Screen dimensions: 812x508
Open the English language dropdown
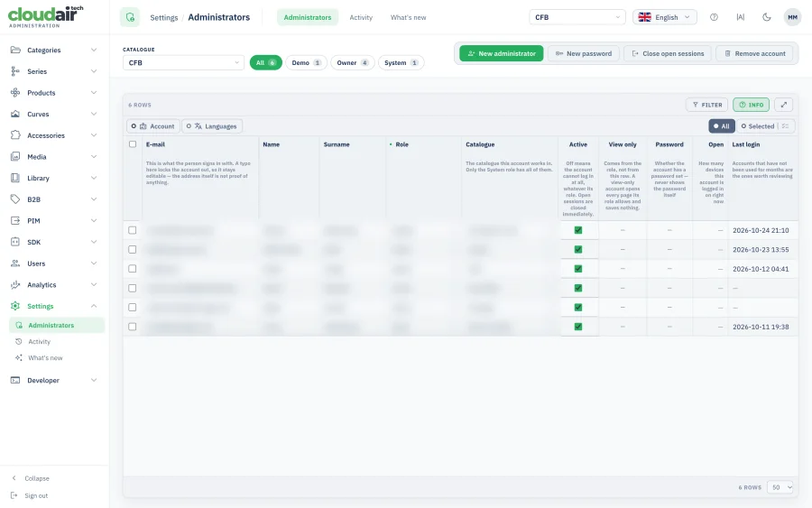(x=664, y=17)
